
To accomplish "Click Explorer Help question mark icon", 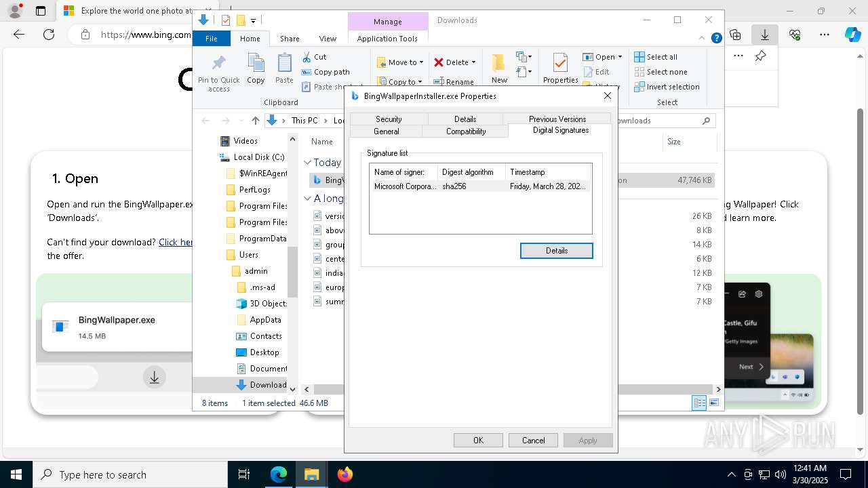I will tap(716, 39).
